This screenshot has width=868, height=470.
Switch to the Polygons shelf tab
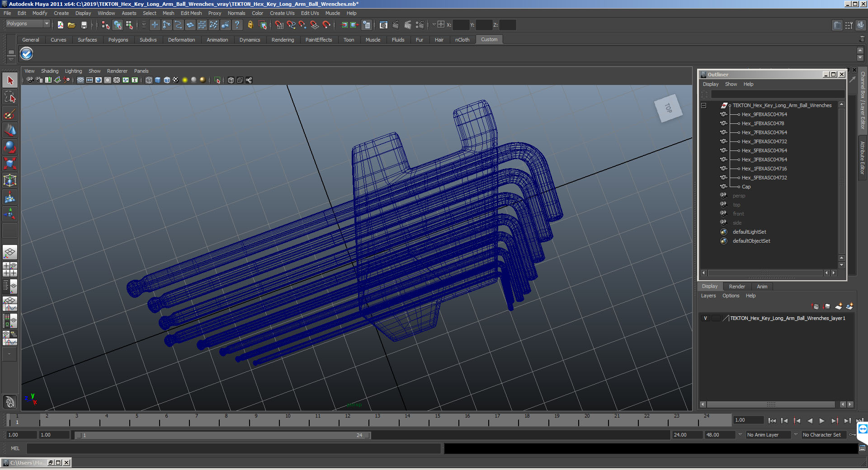pyautogui.click(x=118, y=40)
